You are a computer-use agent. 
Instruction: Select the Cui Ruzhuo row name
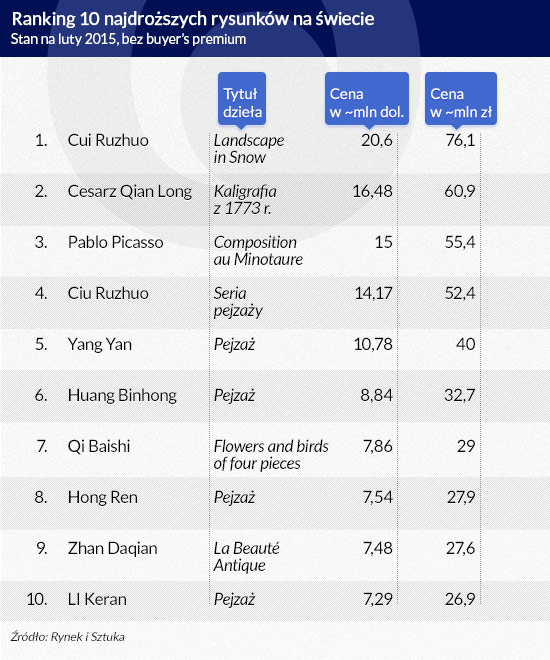tap(108, 140)
